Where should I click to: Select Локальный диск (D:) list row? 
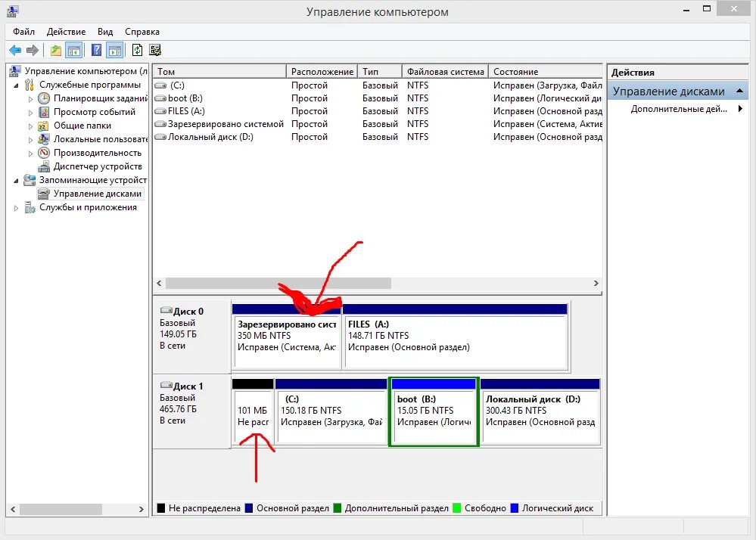coord(378,137)
